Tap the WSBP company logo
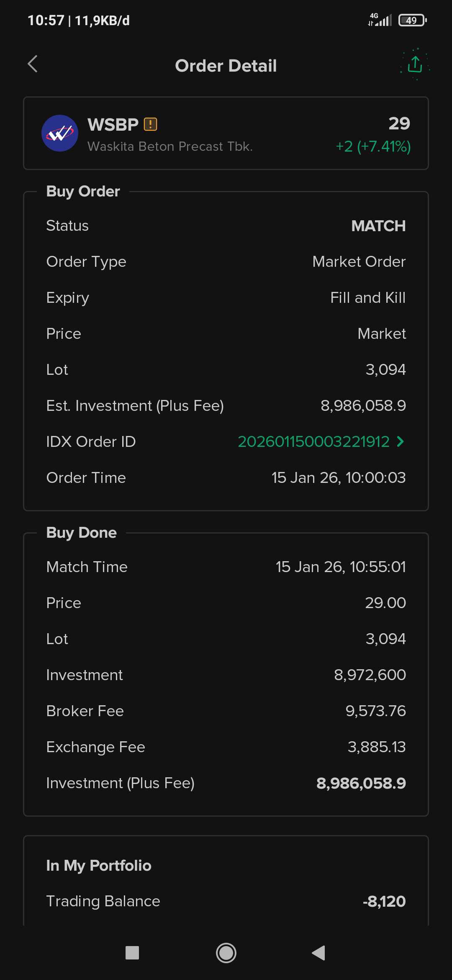This screenshot has height=980, width=452. click(60, 133)
